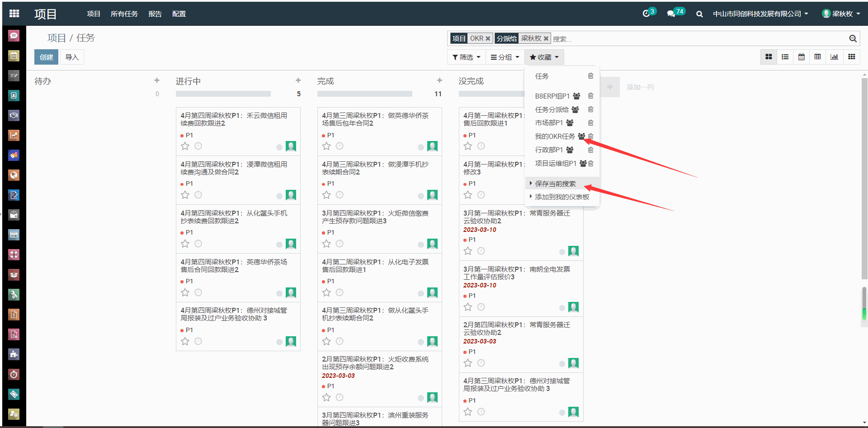Toggle kanban state dot on 浸潭微信租用 task
Screen dimensions: 868x428
tap(279, 196)
